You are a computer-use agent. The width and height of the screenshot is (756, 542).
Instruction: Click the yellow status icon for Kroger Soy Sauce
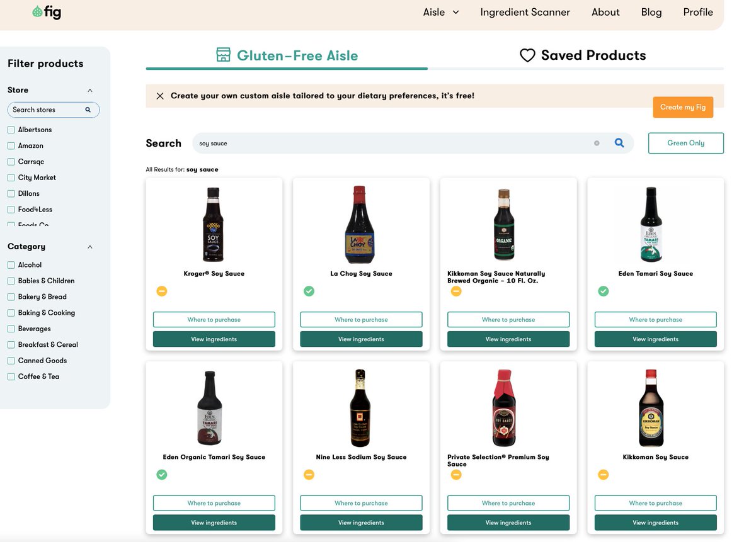coord(162,291)
